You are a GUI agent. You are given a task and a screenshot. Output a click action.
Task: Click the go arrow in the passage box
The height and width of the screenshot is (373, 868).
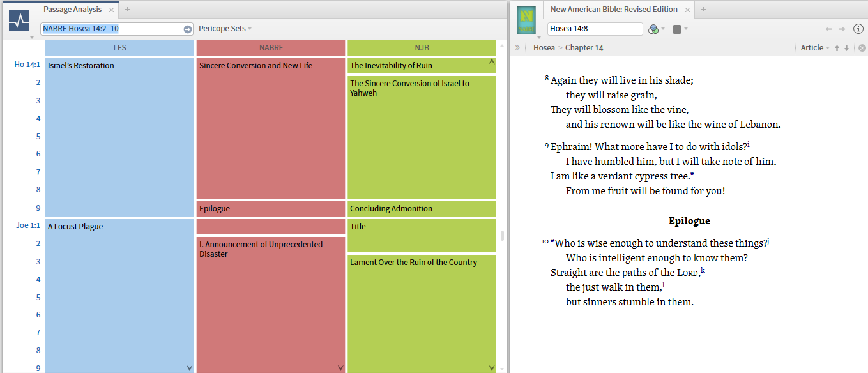[188, 29]
